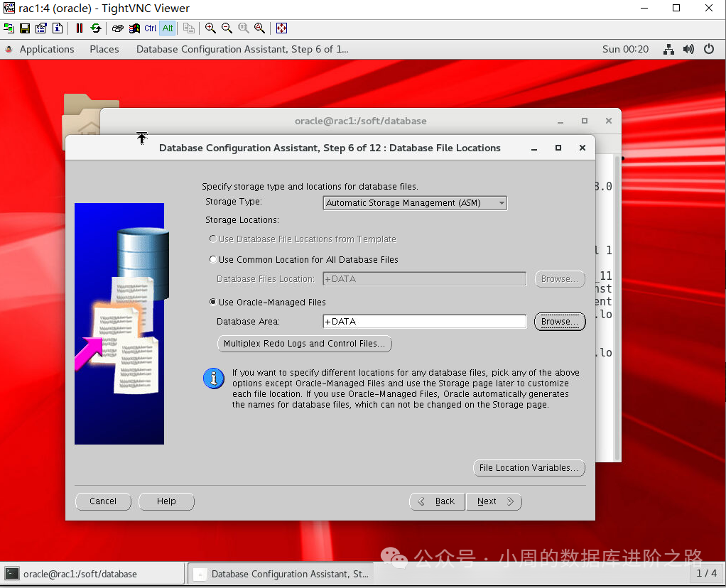Click the zoom out magnifier icon
The image size is (726, 588).
point(227,28)
